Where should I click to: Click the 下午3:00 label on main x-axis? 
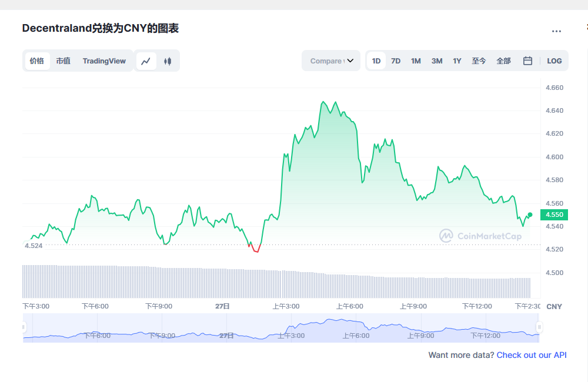click(x=36, y=306)
